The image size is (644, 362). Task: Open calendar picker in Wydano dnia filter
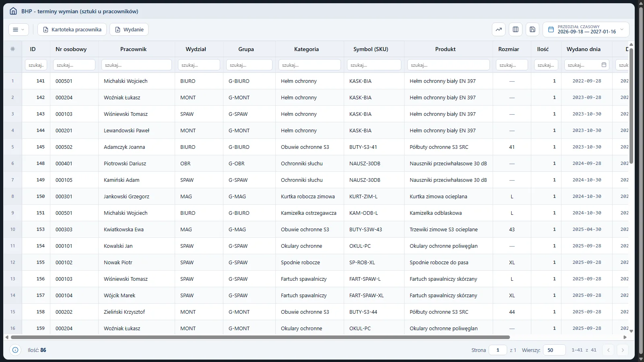point(604,65)
